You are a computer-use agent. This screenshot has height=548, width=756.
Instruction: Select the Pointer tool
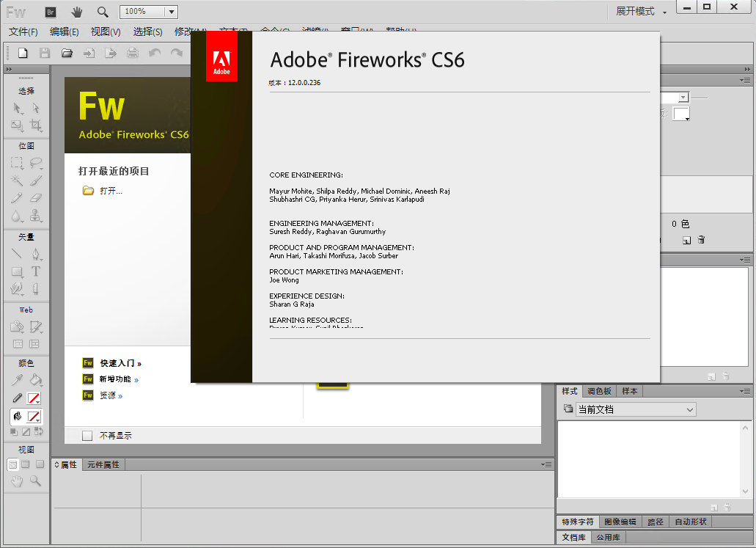point(18,108)
